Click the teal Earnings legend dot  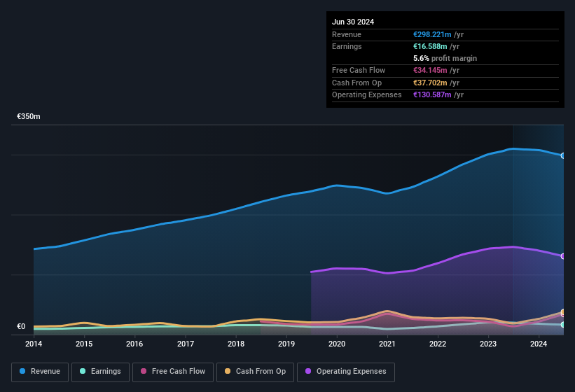click(x=83, y=372)
